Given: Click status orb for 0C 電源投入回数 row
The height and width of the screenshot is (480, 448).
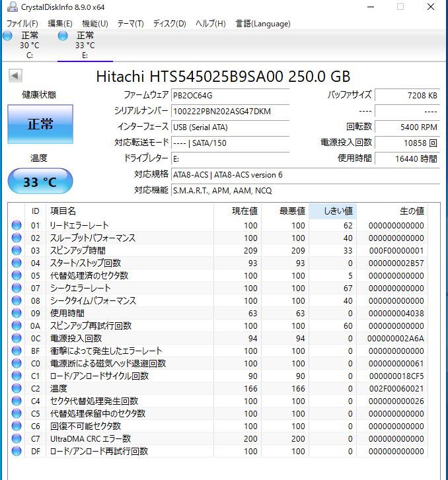Looking at the screenshot, I should tap(17, 338).
